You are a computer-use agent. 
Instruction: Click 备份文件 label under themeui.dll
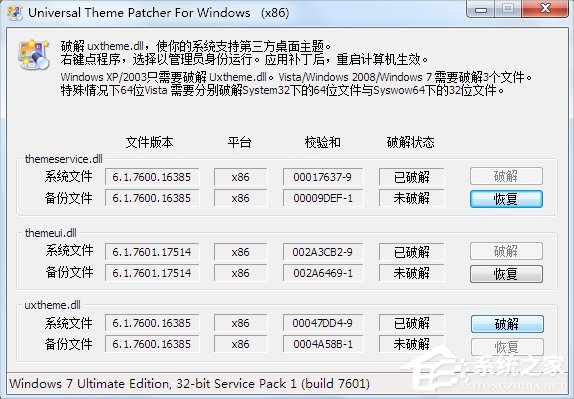click(x=69, y=272)
